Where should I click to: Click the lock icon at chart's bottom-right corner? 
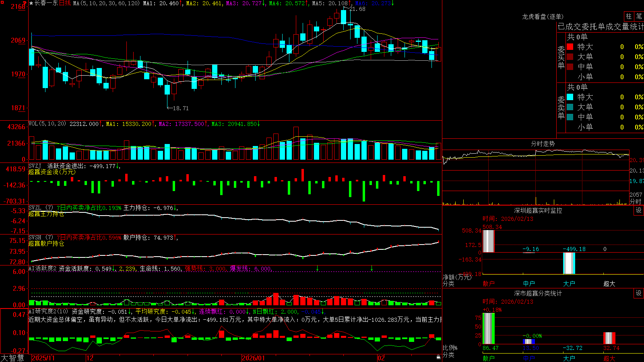(x=438, y=357)
